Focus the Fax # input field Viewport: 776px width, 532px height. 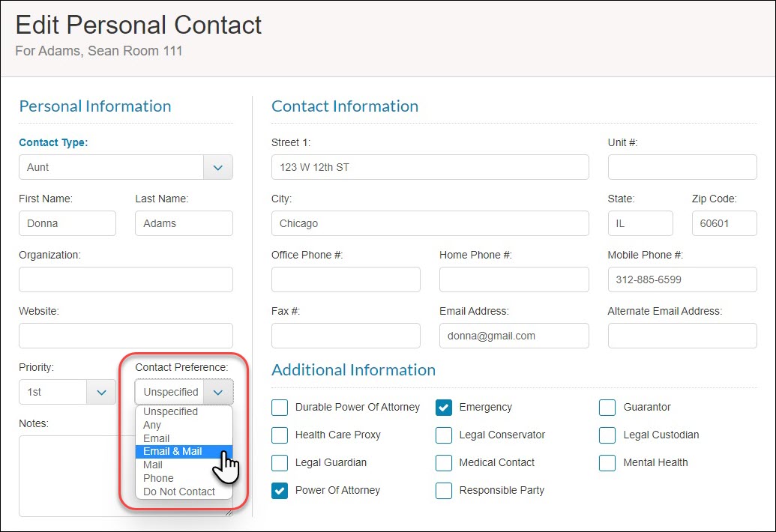tap(346, 336)
